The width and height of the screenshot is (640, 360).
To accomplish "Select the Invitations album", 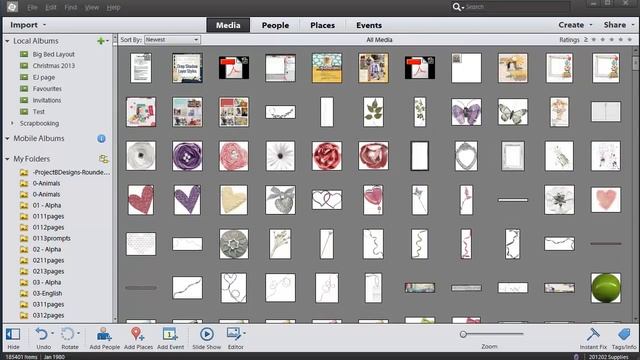I will click(47, 100).
